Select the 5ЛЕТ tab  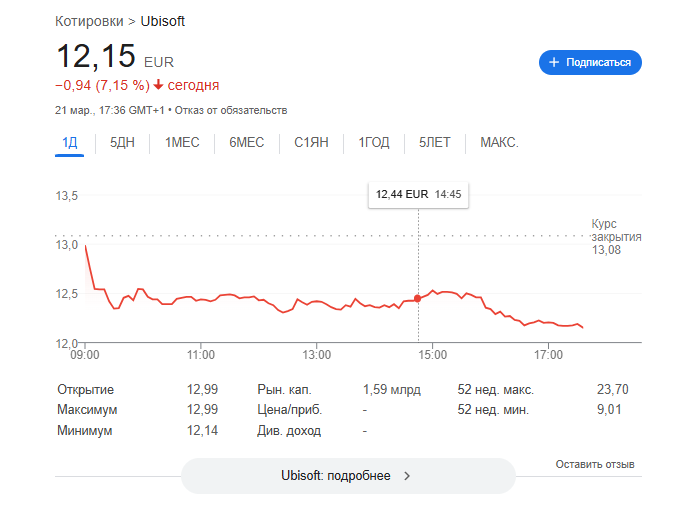pyautogui.click(x=435, y=143)
